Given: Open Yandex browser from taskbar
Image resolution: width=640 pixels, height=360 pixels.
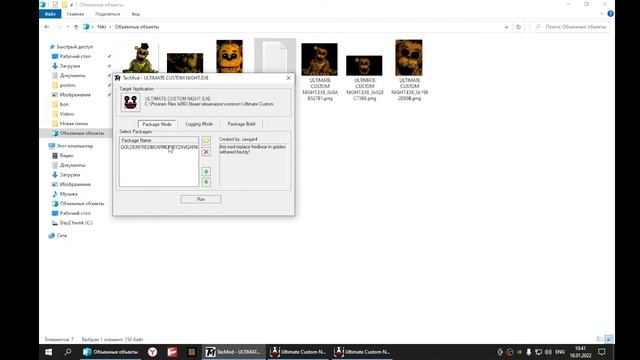Looking at the screenshot, I should point(152,352).
